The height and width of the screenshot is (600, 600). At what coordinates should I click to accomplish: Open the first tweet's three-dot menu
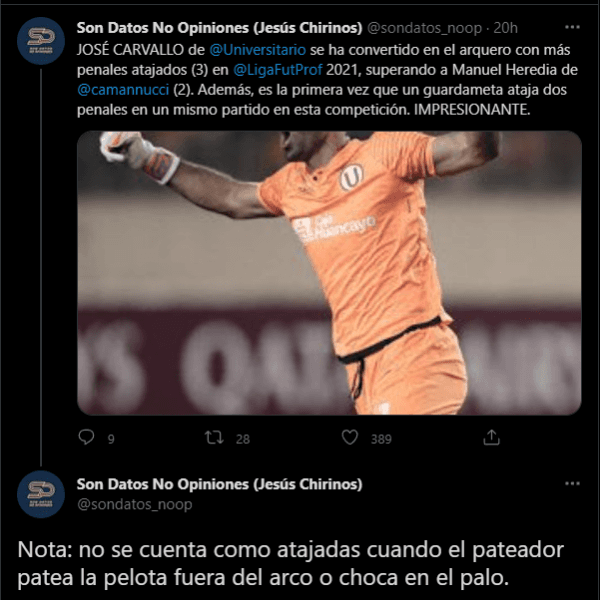coord(572,27)
